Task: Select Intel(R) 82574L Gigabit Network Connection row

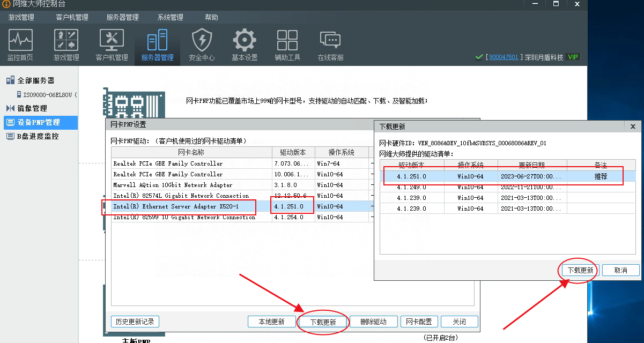Action: coord(241,196)
